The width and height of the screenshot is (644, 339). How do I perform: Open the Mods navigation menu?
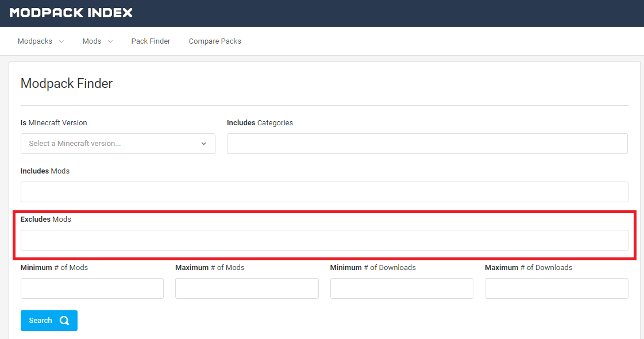click(x=92, y=41)
